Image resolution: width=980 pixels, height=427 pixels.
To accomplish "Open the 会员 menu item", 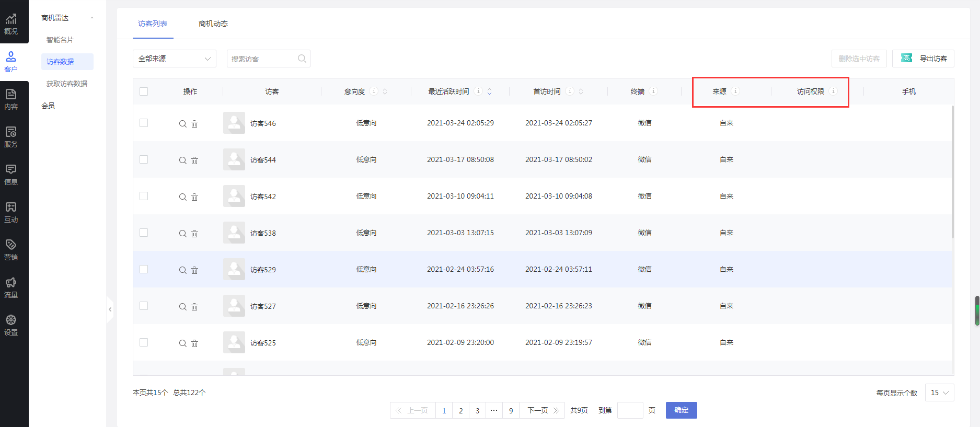I will 48,106.
